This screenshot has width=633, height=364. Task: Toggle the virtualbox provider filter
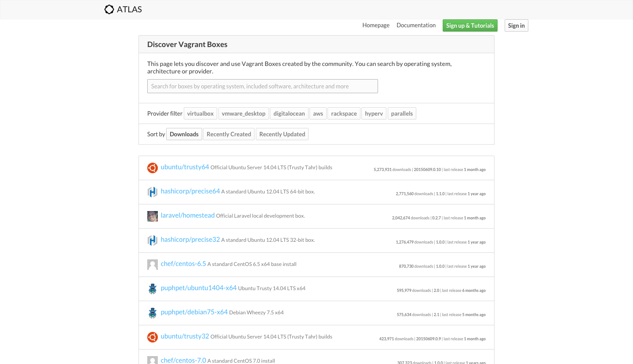coord(200,113)
